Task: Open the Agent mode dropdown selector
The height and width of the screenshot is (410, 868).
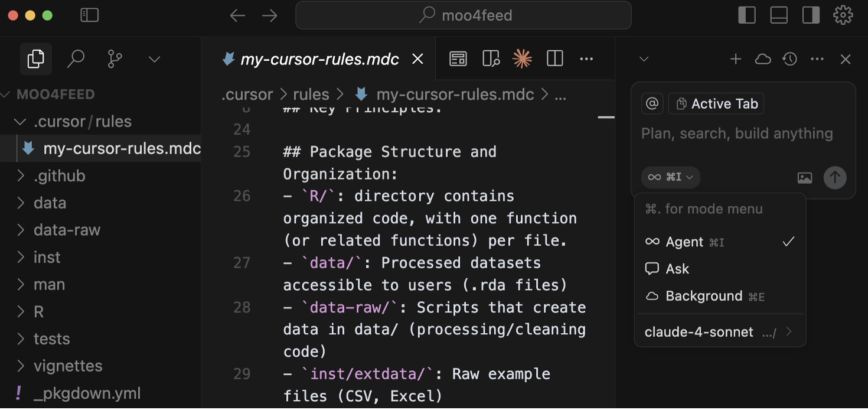Action: click(671, 177)
